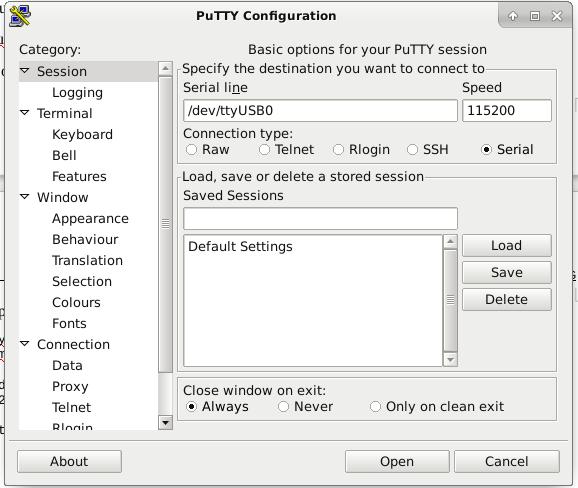Click the sessions list scrollbar thumb

click(x=450, y=300)
